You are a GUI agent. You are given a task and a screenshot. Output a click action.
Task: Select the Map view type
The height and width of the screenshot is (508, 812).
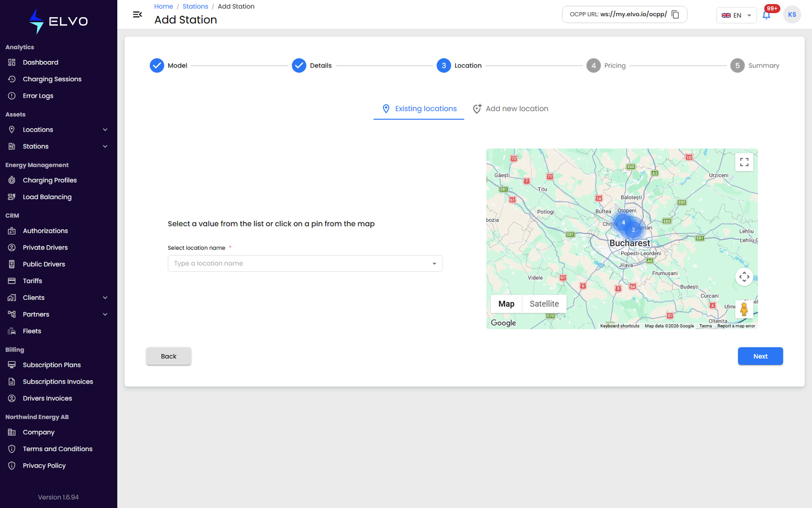click(x=506, y=304)
